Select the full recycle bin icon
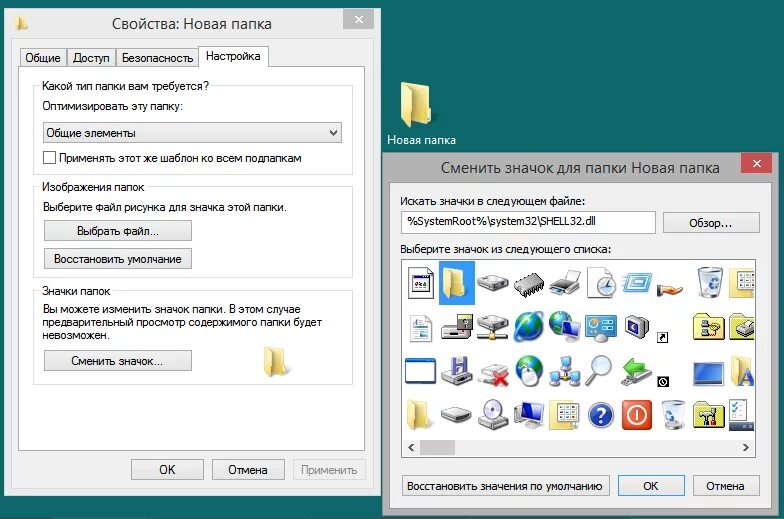The height and width of the screenshot is (519, 784). coord(710,282)
